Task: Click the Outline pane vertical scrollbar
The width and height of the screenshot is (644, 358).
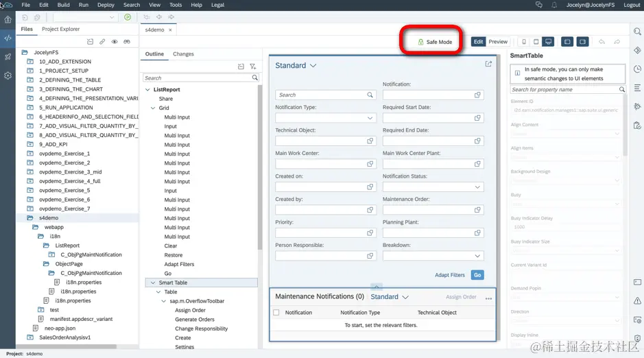Action: (x=259, y=166)
